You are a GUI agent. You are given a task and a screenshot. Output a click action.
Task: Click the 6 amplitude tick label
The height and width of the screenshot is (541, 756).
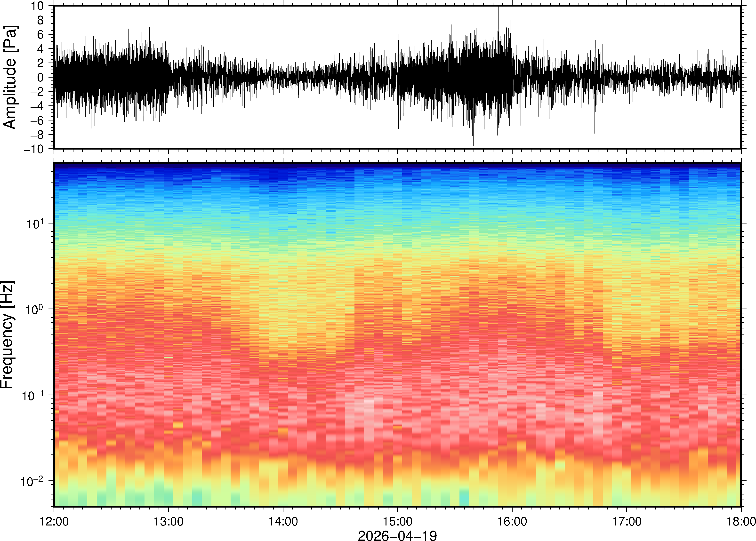[40, 34]
